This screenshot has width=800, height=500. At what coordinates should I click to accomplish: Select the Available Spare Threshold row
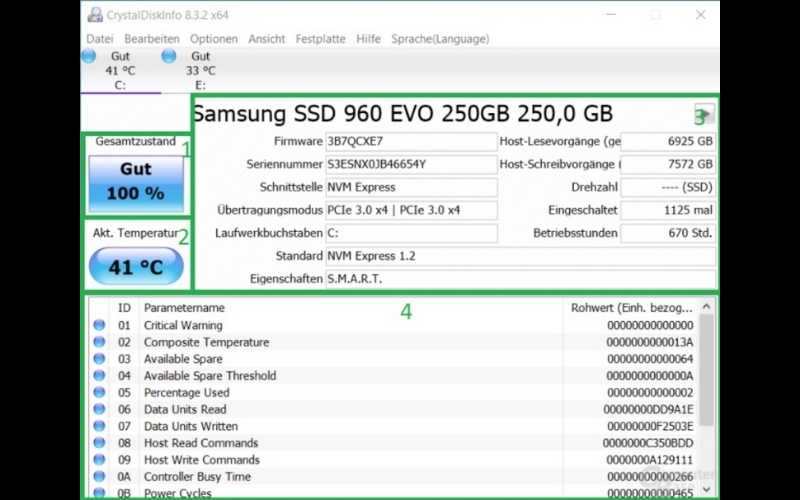point(393,376)
